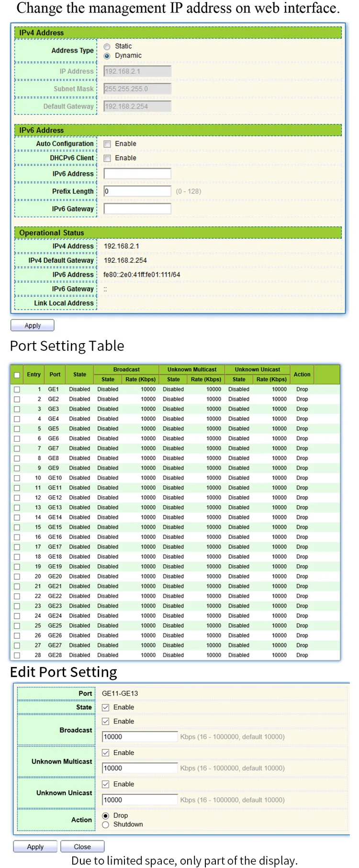This screenshot has width=359, height=868.
Task: Select the Static address type radio button
Action: pos(107,46)
